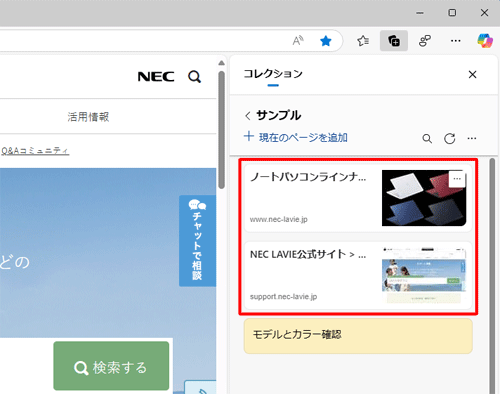Click the plus icon to add page

(x=249, y=136)
